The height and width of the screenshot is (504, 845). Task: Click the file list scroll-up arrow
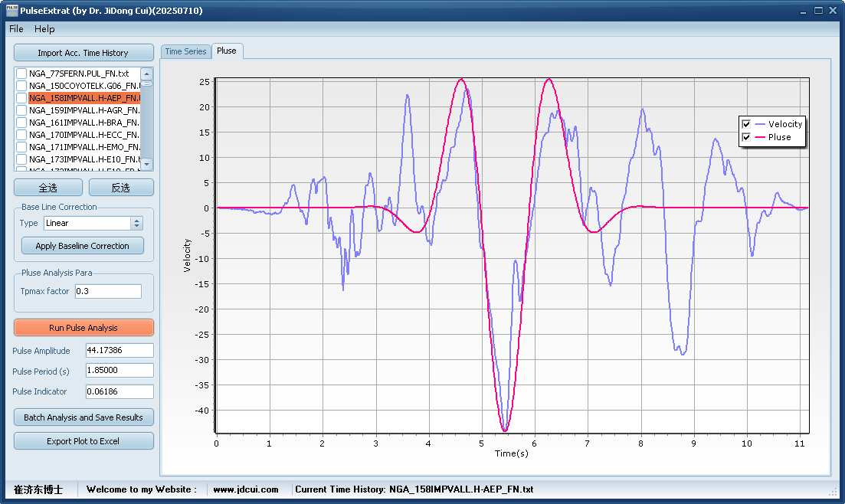click(147, 74)
